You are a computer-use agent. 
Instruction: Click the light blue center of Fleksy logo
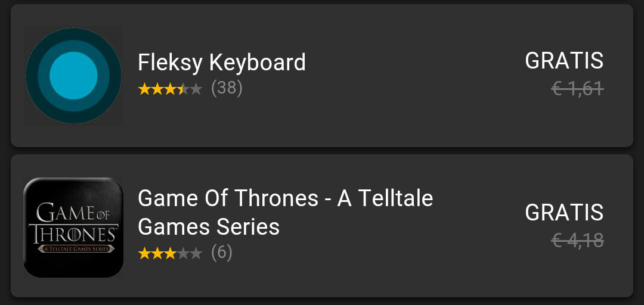[x=73, y=76]
